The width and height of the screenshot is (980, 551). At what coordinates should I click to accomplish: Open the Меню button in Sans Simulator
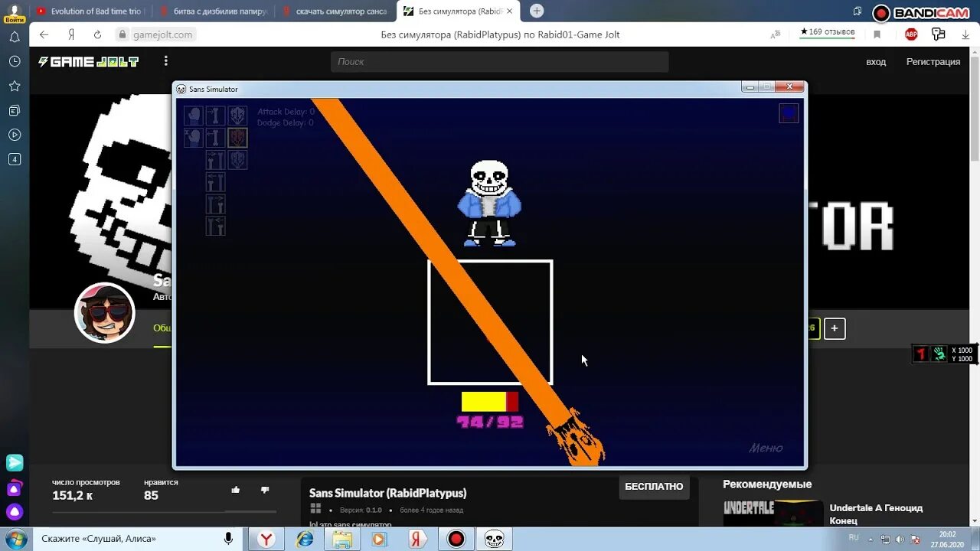pos(766,448)
